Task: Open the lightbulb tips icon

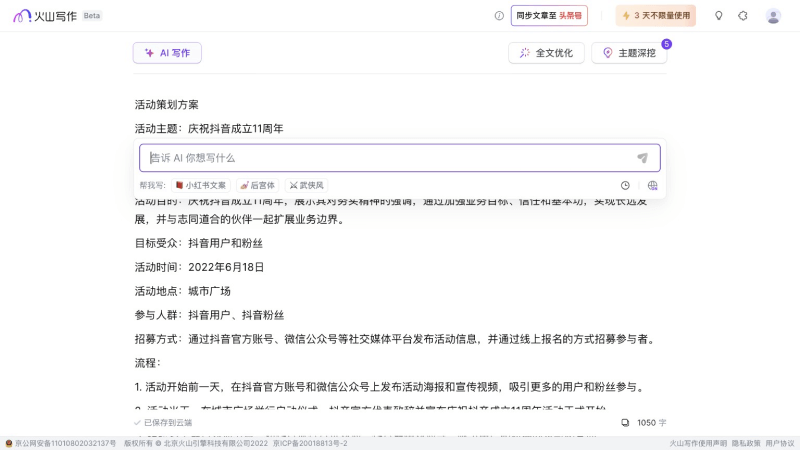Action: click(718, 16)
